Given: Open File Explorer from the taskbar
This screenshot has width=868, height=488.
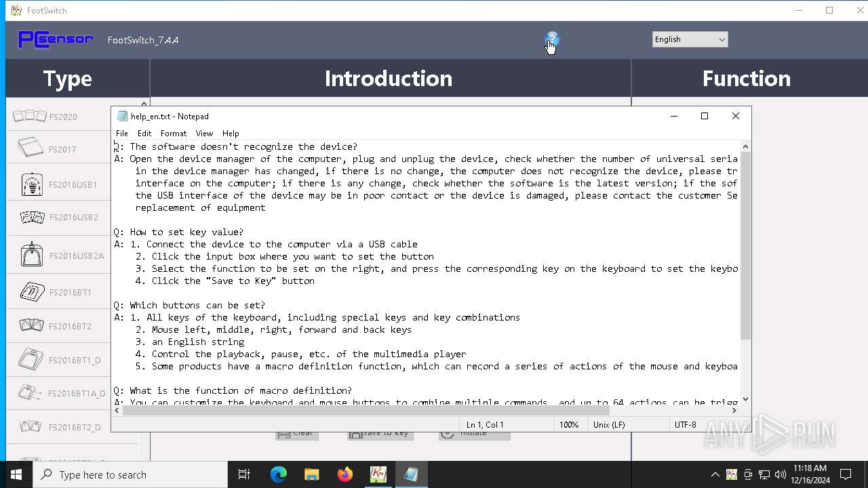Looking at the screenshot, I should 312,474.
